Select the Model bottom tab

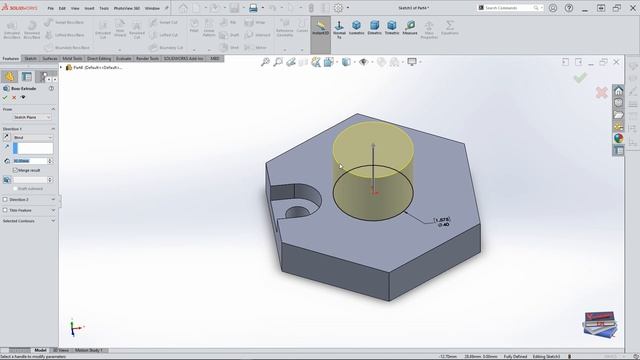click(x=40, y=350)
